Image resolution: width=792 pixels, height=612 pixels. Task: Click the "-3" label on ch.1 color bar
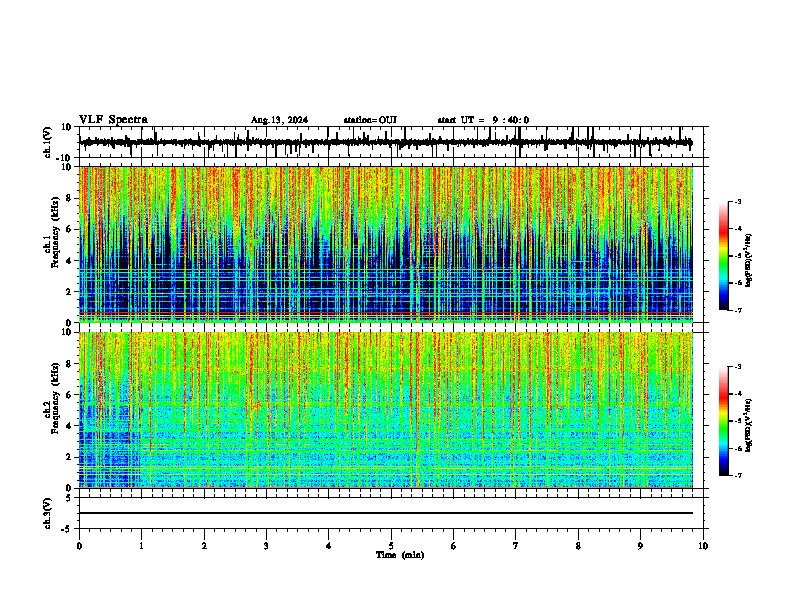[737, 202]
